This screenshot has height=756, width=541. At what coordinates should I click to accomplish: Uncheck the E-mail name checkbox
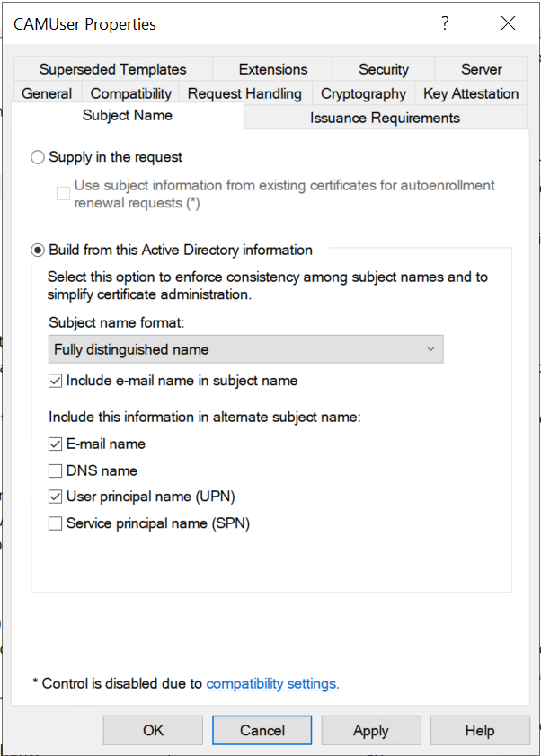[56, 444]
